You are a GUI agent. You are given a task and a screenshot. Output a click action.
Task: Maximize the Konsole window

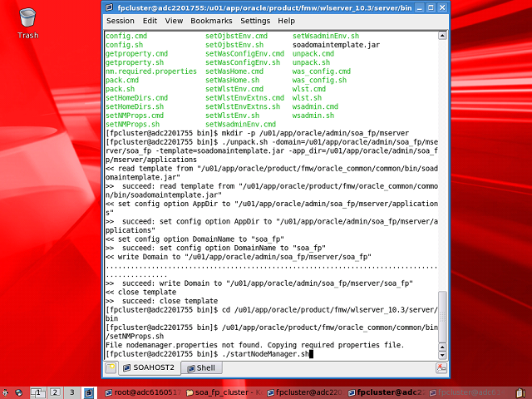click(431, 7)
